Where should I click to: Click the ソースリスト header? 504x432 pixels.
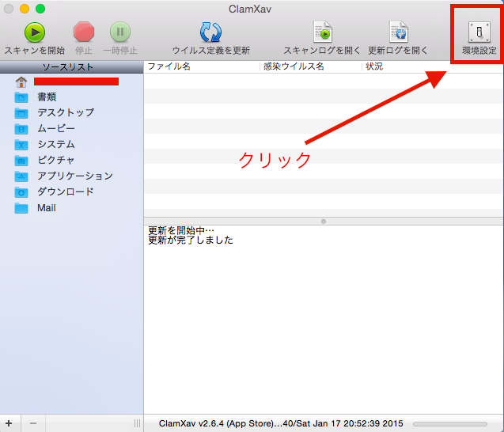pos(71,67)
